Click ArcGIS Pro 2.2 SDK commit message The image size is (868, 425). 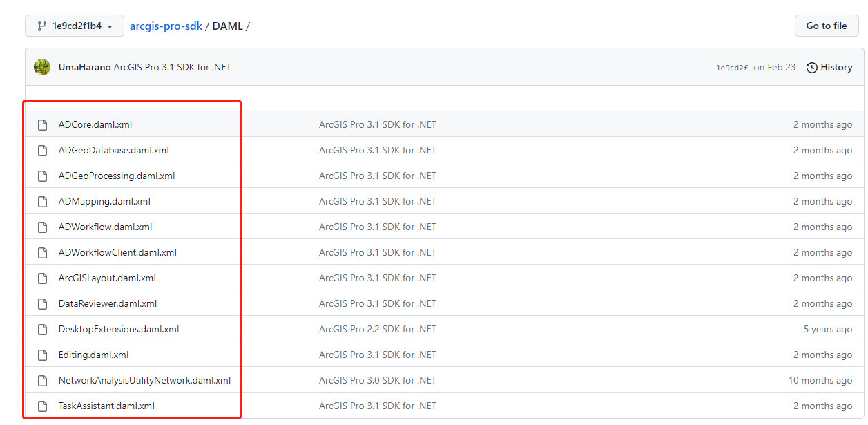click(377, 330)
